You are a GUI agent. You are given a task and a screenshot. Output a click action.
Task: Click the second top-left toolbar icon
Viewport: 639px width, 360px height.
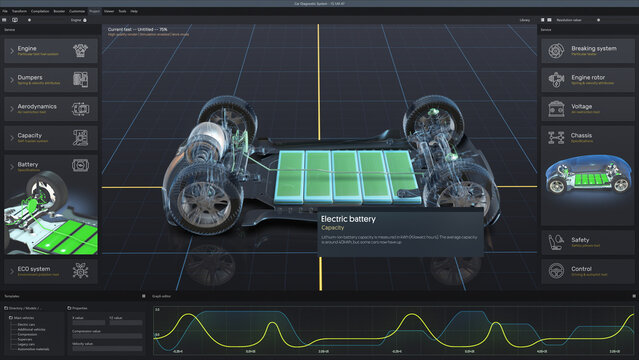(15, 20)
